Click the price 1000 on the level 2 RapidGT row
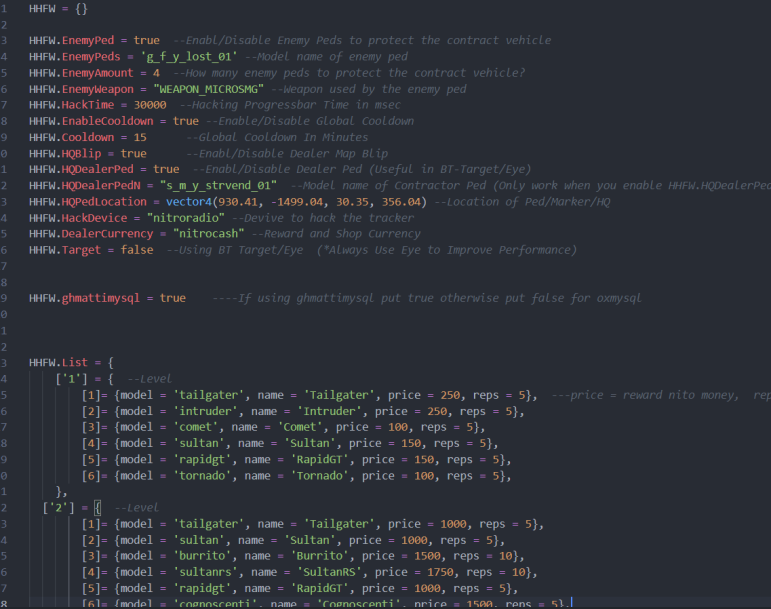Screen dimensions: 771x609 click(x=427, y=588)
